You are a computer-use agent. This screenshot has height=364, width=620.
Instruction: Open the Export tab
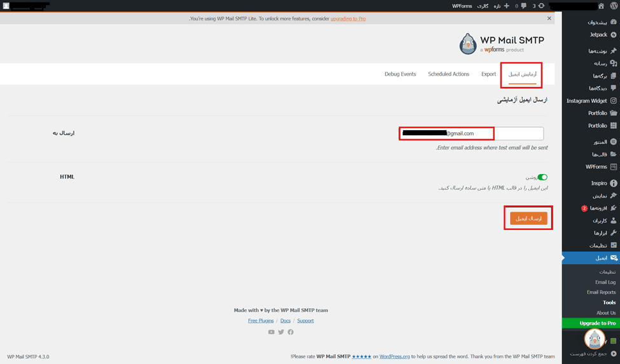[x=488, y=74]
